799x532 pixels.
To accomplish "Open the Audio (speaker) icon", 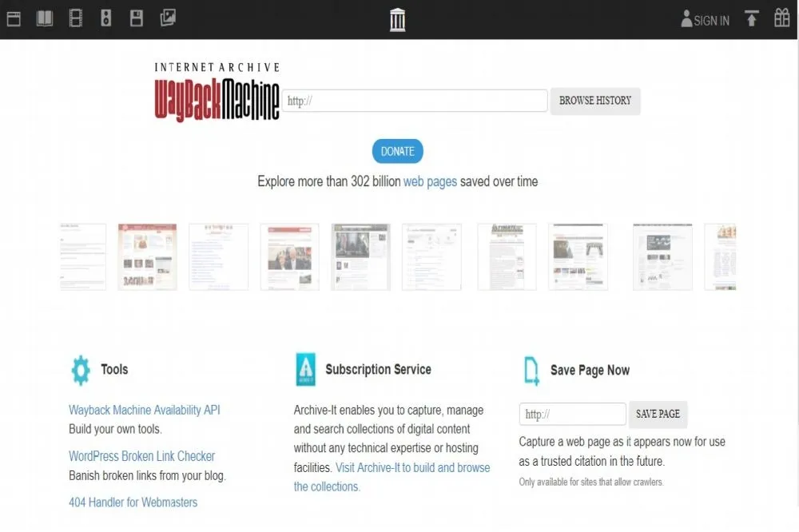I will pyautogui.click(x=106, y=18).
